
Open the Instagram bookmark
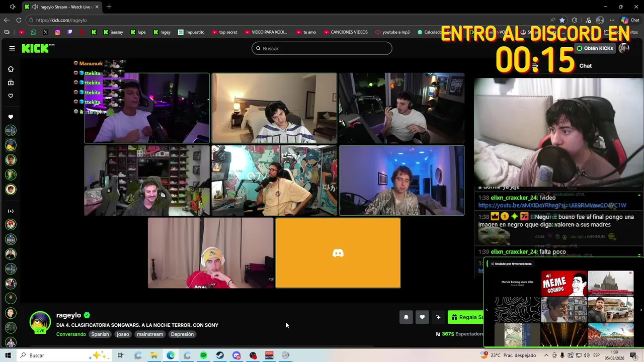tap(57, 32)
